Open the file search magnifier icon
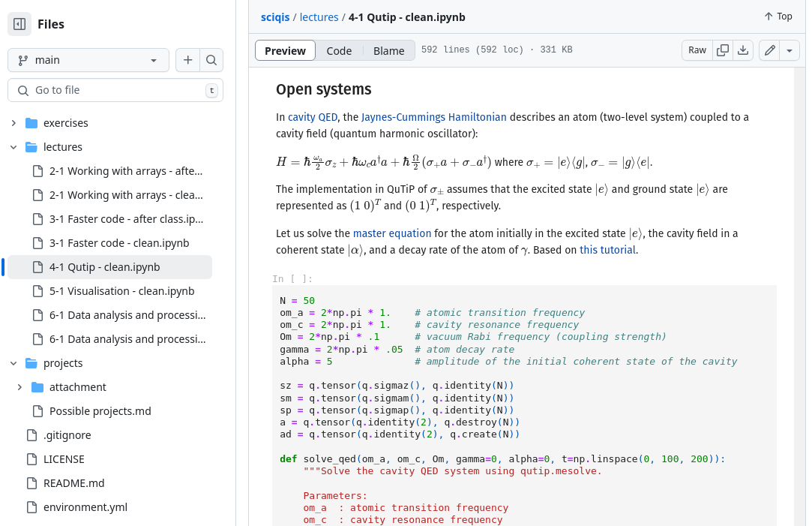Screen dimensions: 812x526 tap(211, 60)
